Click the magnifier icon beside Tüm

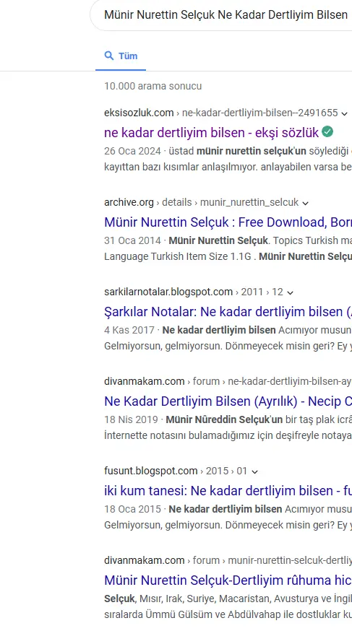click(109, 56)
